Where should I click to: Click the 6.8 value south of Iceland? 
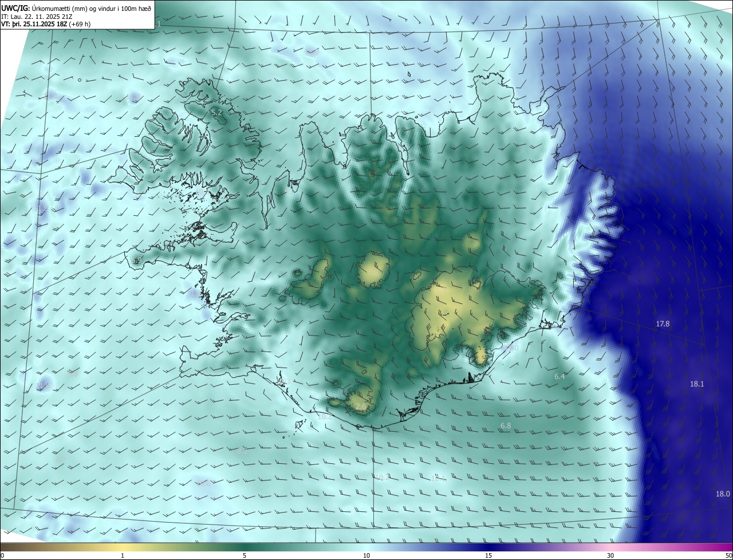click(x=506, y=426)
